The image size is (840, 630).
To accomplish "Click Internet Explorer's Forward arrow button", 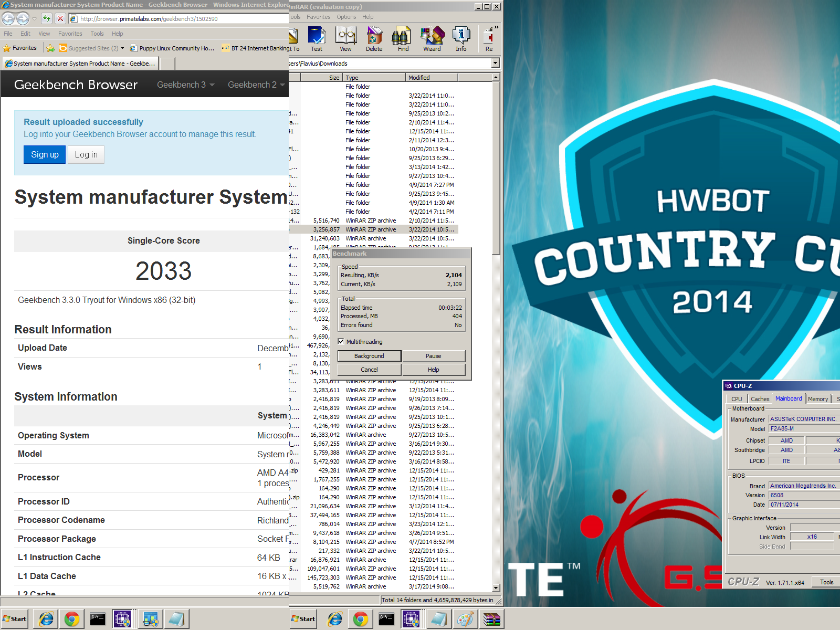I will click(x=23, y=18).
